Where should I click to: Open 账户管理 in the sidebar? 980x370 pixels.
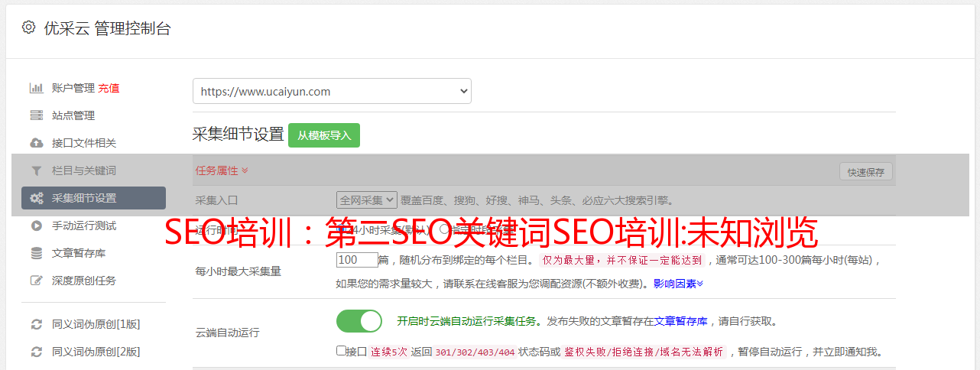73,88
